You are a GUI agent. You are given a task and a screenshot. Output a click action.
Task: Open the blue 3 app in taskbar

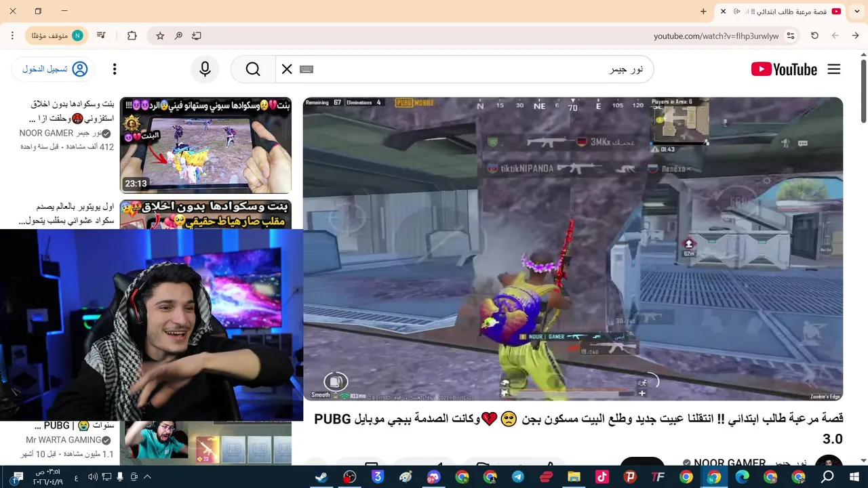(378, 477)
